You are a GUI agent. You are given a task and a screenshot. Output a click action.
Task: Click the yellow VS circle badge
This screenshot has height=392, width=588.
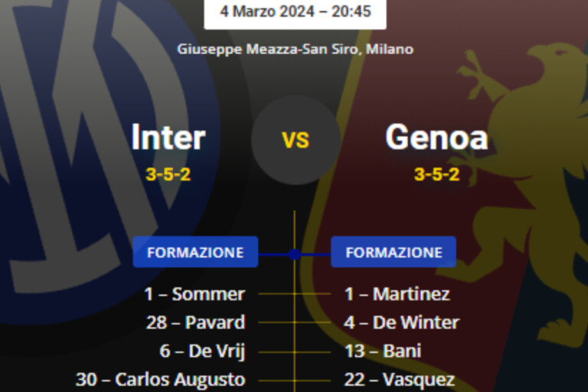point(296,140)
